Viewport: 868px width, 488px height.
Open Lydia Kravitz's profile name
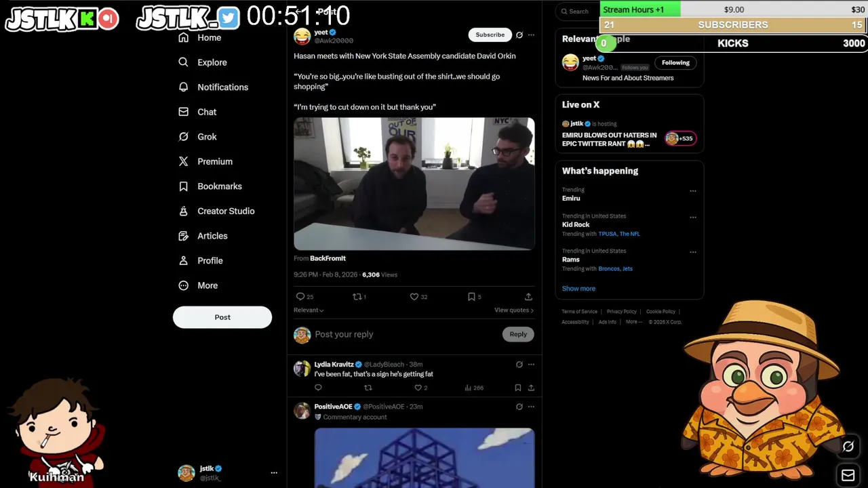pos(334,365)
